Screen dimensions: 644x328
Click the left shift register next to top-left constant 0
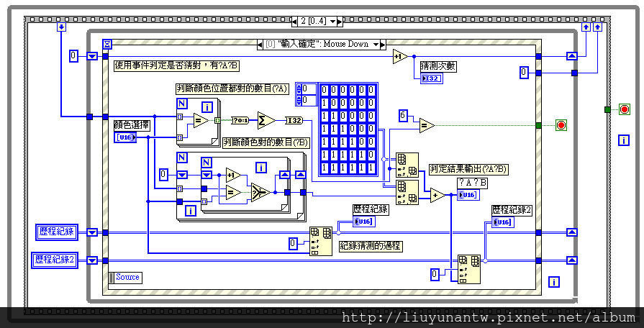click(x=92, y=56)
